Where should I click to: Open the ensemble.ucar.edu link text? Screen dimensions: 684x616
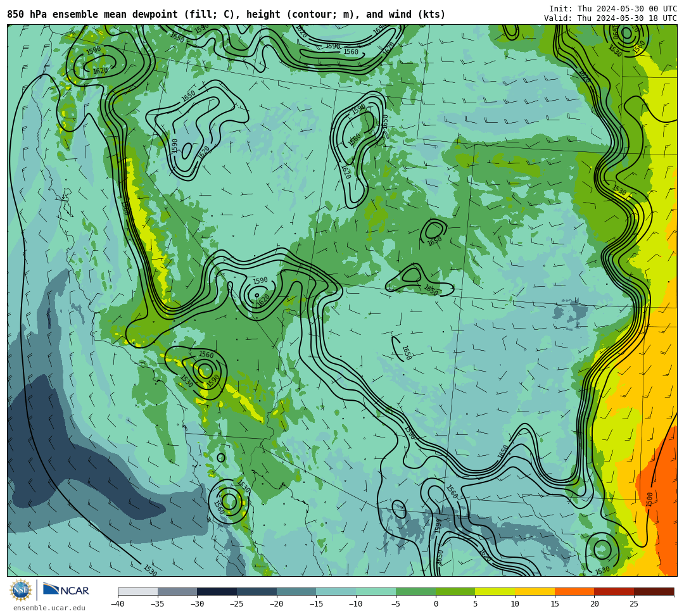tap(49, 608)
